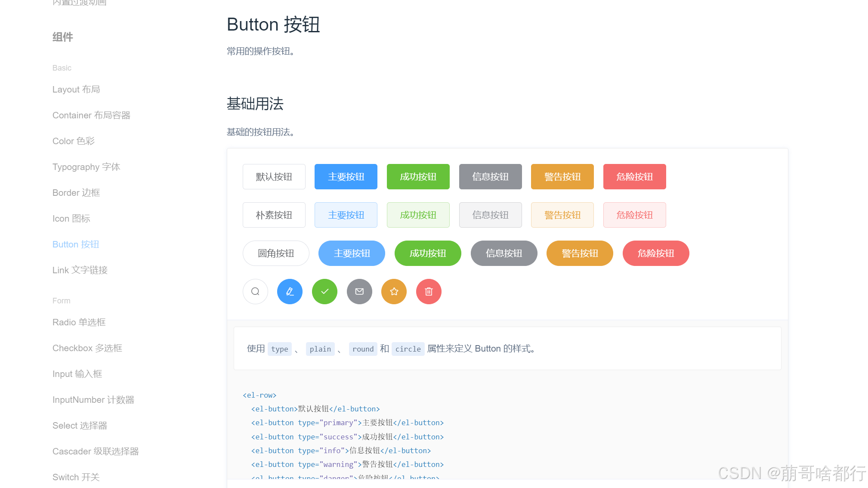Open Link 文字链接 sidebar item
Viewport: 868px width, 488px height.
pyautogui.click(x=80, y=270)
